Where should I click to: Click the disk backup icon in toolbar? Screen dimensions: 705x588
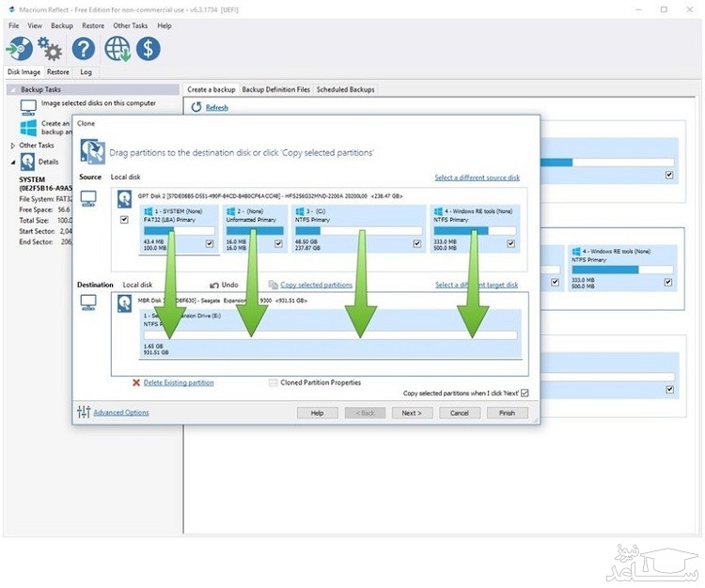pyautogui.click(x=19, y=48)
